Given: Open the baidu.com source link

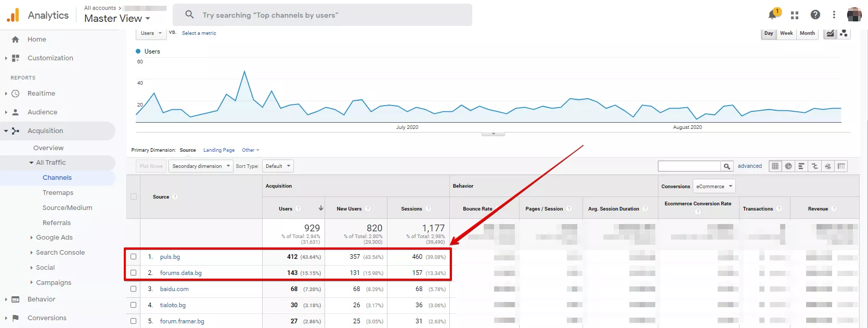Looking at the screenshot, I should (x=174, y=289).
